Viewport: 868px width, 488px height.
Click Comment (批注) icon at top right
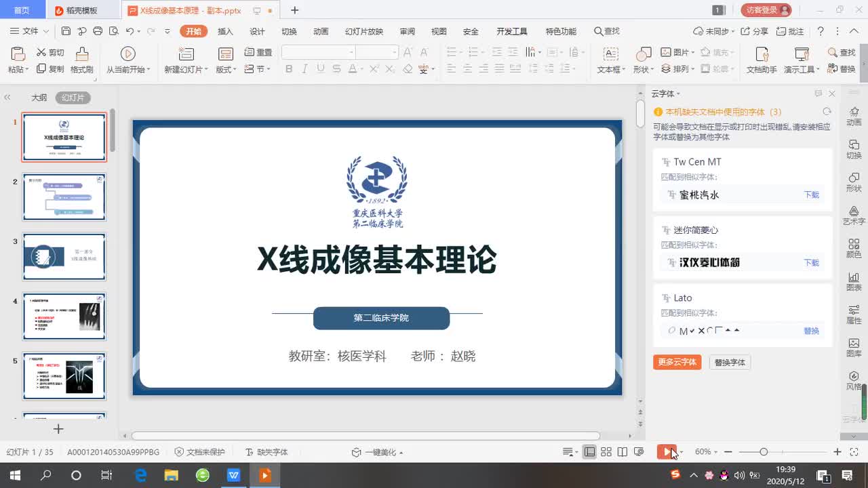coord(781,31)
